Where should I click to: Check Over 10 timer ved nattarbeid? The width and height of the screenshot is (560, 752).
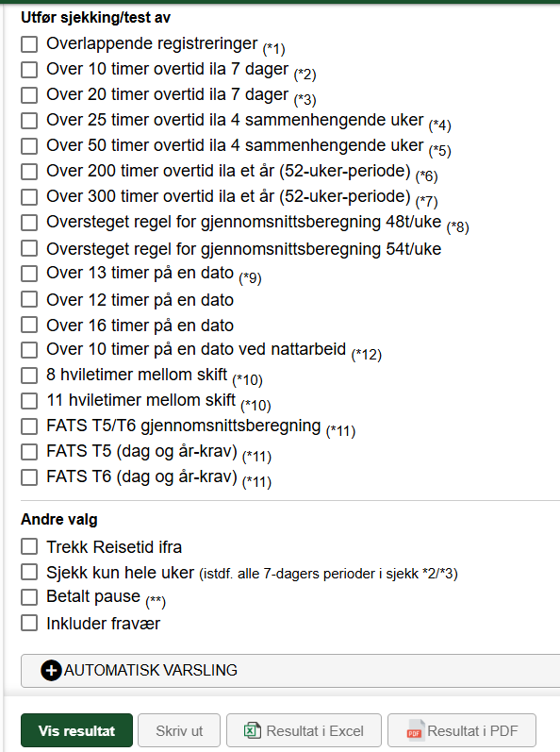[29, 350]
